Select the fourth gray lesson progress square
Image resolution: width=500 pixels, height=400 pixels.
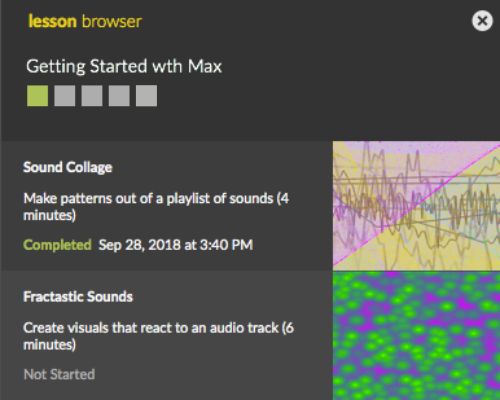pos(119,96)
